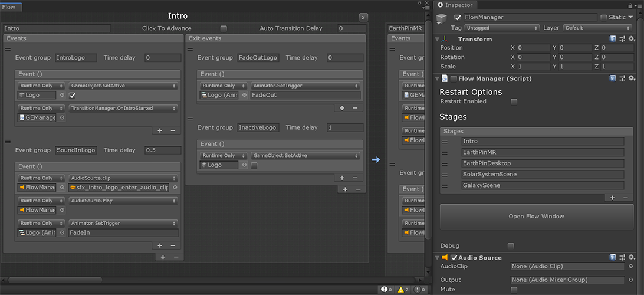Click the Open Flow Window button
The image size is (644, 295).
pyautogui.click(x=537, y=217)
